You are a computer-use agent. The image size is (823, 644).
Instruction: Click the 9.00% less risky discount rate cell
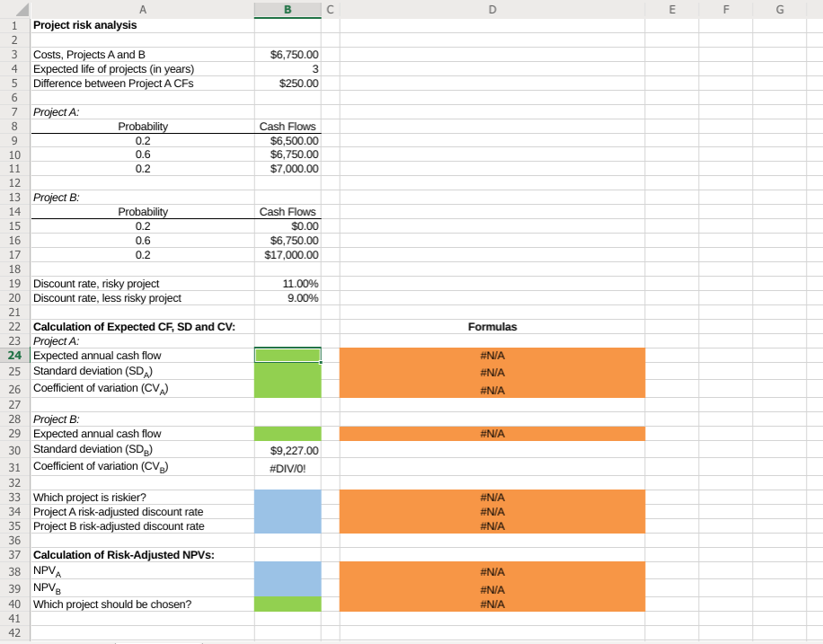[288, 297]
